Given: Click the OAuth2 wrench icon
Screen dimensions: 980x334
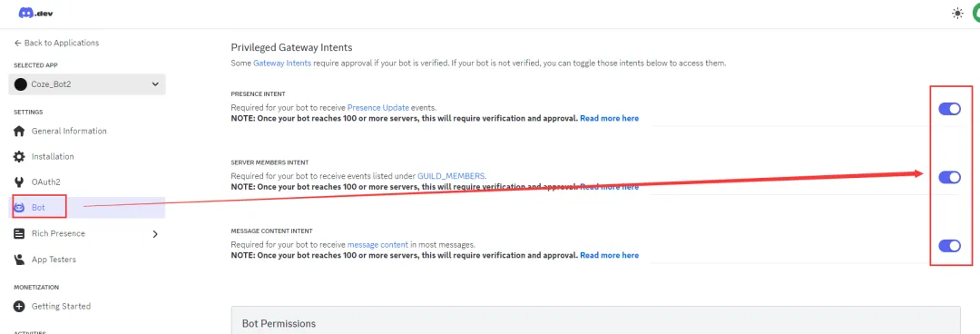Looking at the screenshot, I should point(19,182).
